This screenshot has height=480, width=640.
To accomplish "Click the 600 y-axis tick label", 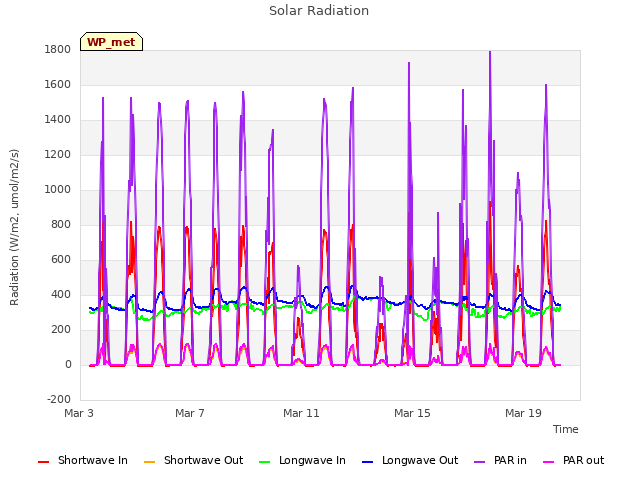I will coord(61,260).
